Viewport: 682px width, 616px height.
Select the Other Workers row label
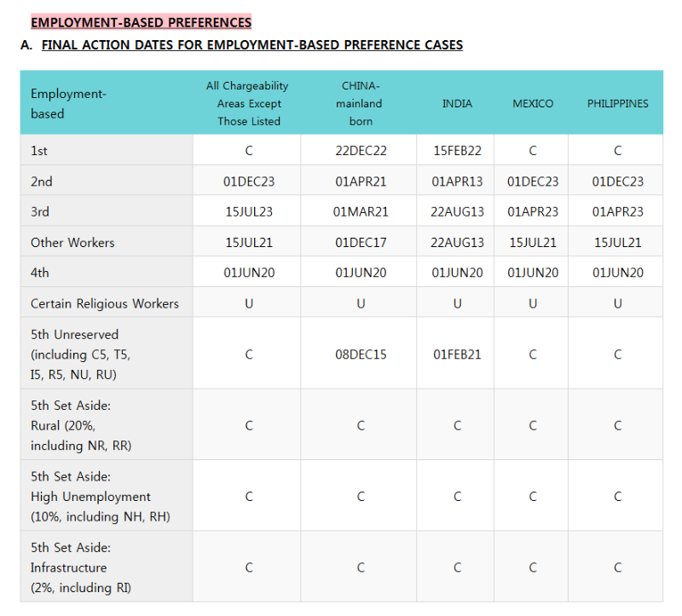tap(72, 242)
